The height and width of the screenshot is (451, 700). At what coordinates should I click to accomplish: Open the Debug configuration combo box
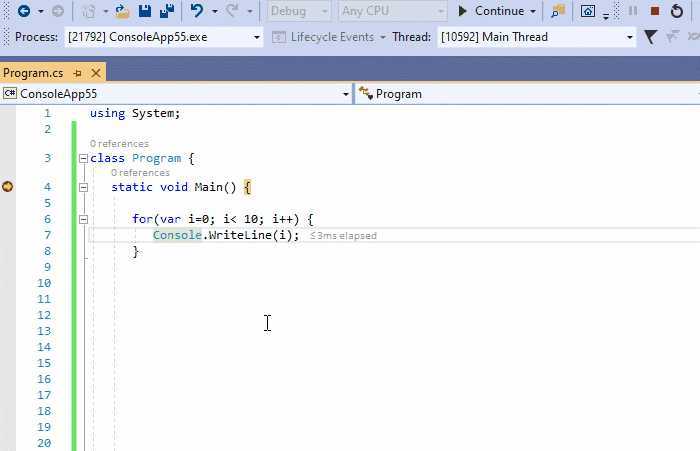tap(299, 11)
